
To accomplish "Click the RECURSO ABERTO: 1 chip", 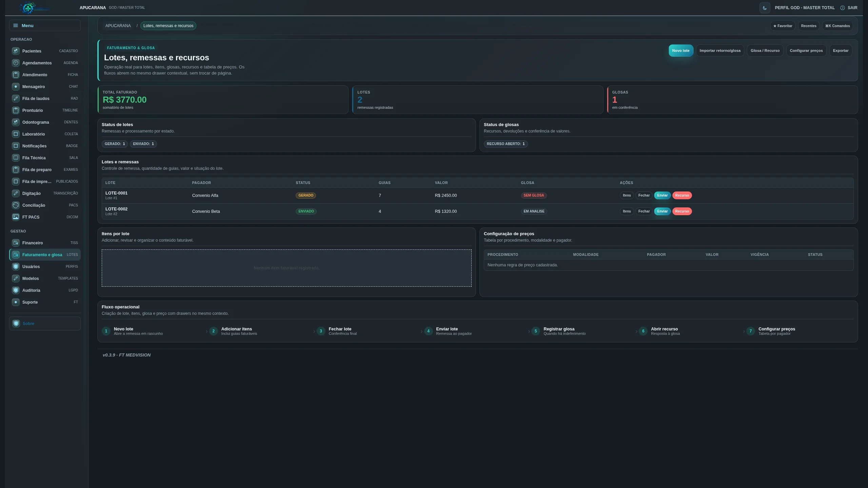I will [506, 144].
